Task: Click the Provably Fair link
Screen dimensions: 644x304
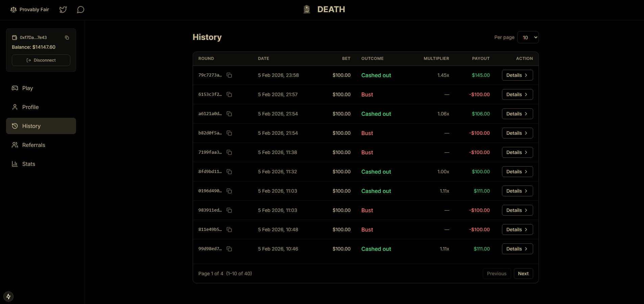Action: (30, 9)
